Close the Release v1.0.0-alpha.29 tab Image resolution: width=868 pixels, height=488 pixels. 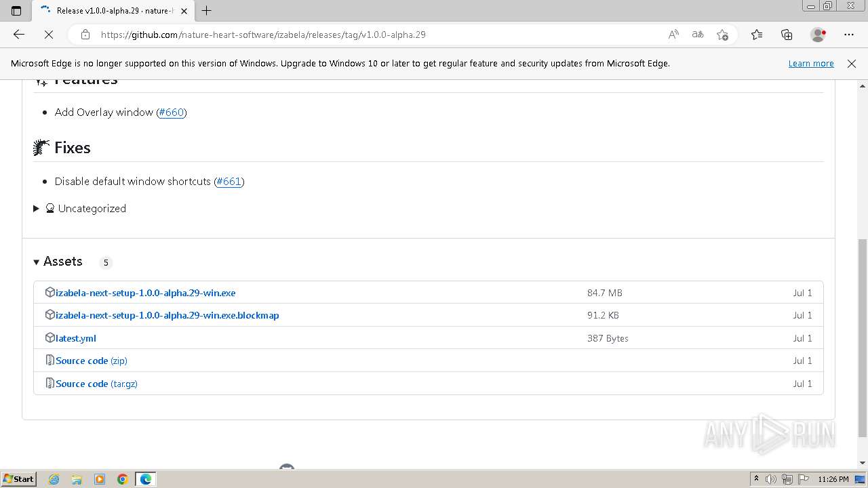tap(184, 11)
